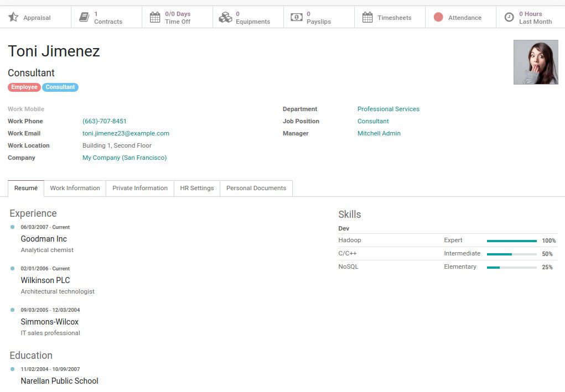This screenshot has height=392, width=565.
Task: Click the Elementary skill level
Action: (x=460, y=266)
